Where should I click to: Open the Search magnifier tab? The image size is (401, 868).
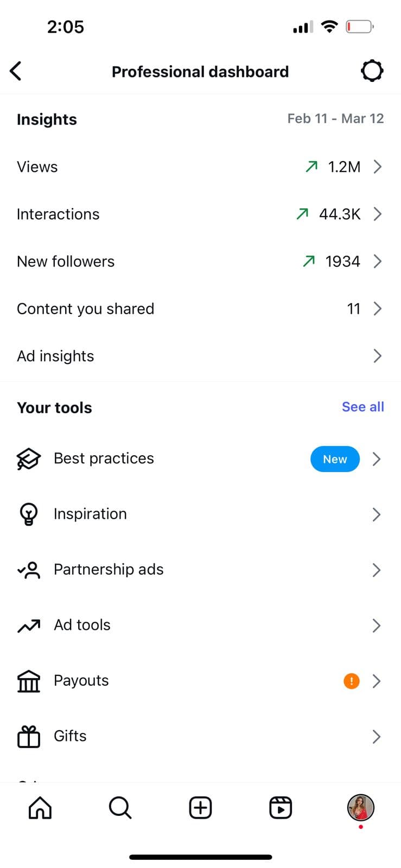(120, 807)
